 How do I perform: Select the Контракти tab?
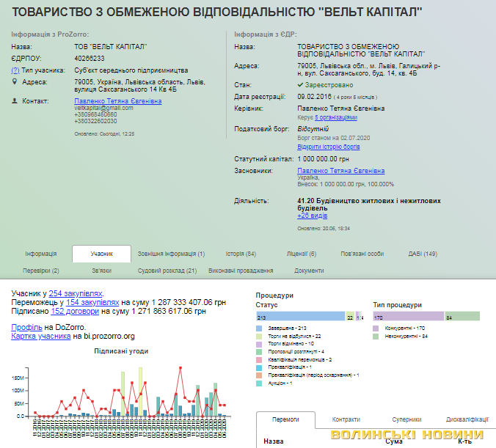click(346, 419)
